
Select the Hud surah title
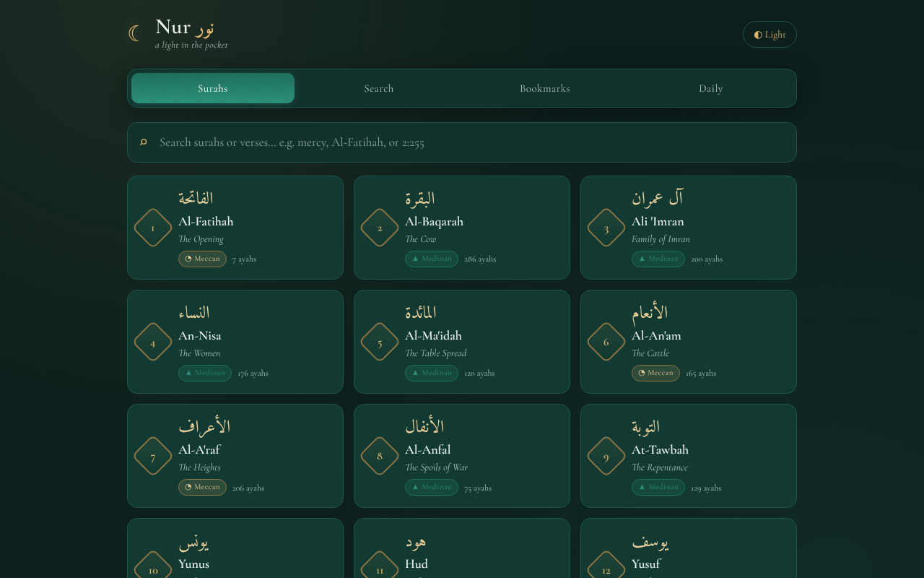coord(417,564)
